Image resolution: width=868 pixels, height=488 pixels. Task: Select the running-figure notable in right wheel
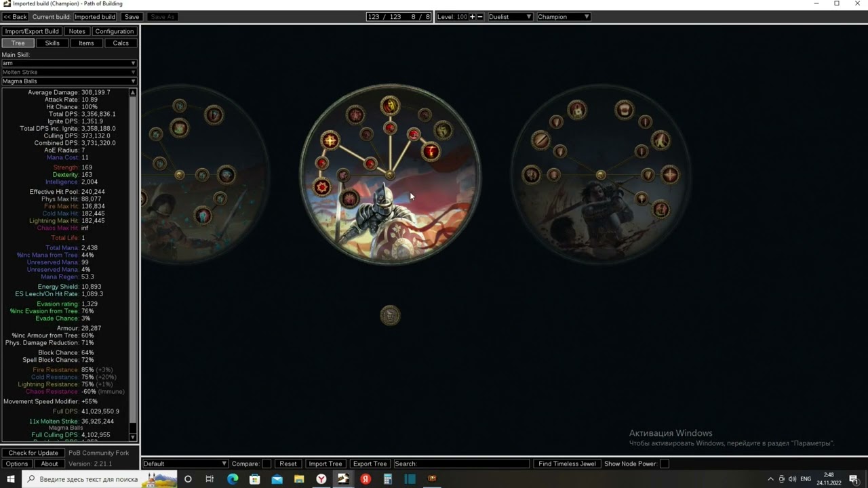coord(661,141)
